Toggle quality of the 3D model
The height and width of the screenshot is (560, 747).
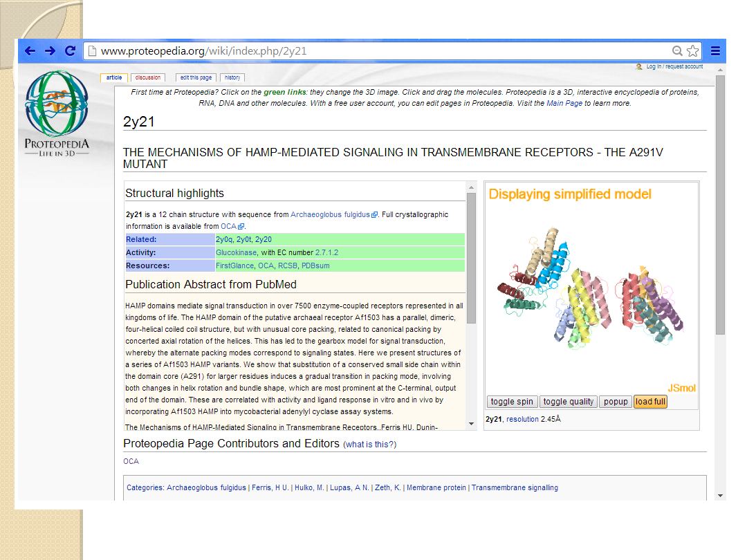tap(568, 402)
